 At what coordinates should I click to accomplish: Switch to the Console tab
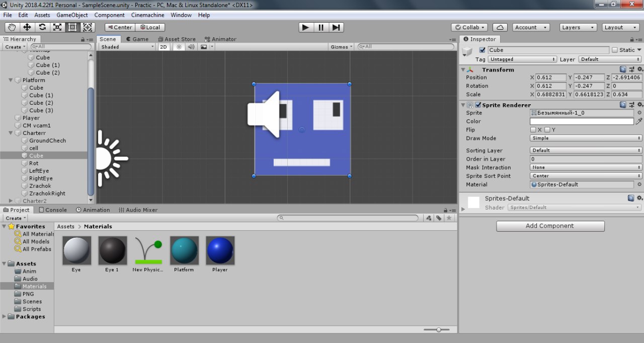pos(52,210)
